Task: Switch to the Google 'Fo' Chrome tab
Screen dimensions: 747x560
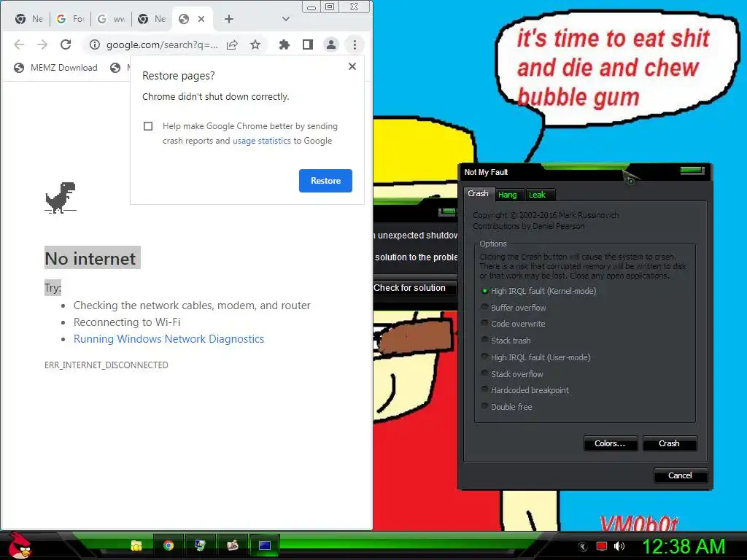Action: (71, 19)
